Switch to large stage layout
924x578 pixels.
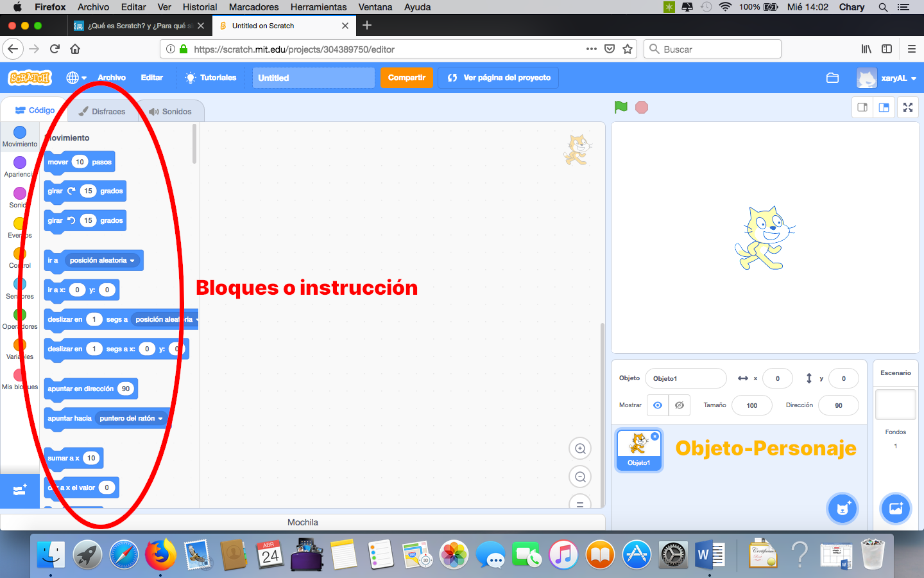884,107
